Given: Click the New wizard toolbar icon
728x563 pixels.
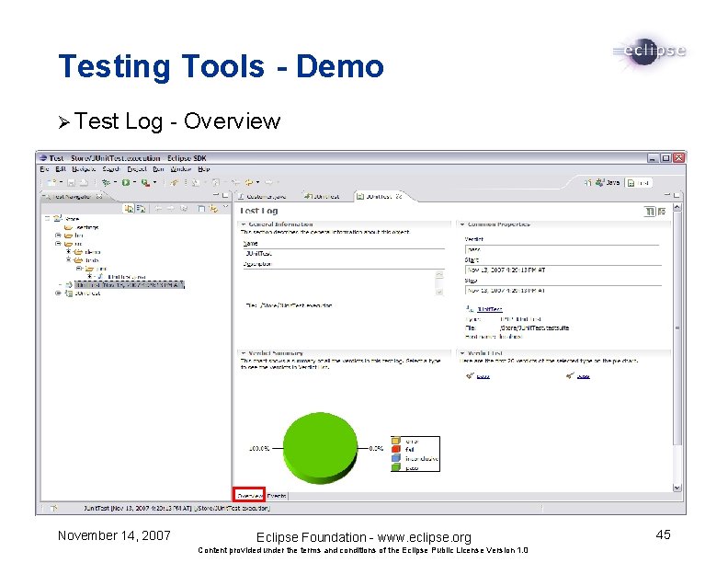Looking at the screenshot, I should 52,182.
